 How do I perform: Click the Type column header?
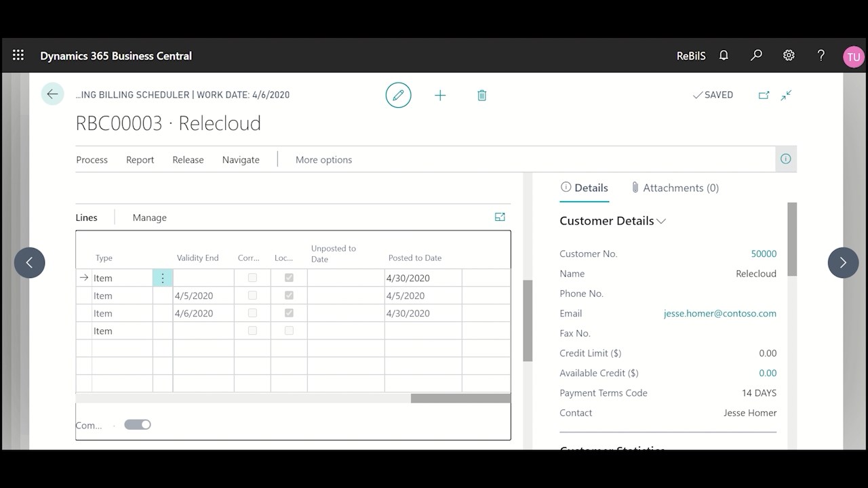coord(104,258)
